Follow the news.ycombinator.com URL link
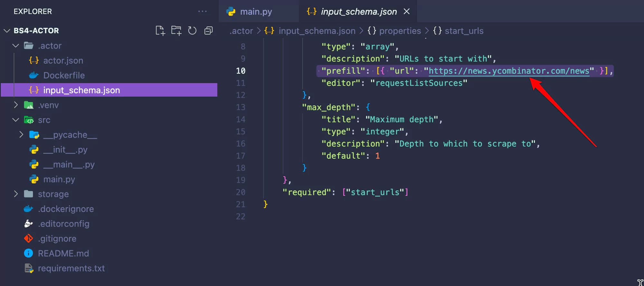Image resolution: width=644 pixels, height=286 pixels. (509, 71)
